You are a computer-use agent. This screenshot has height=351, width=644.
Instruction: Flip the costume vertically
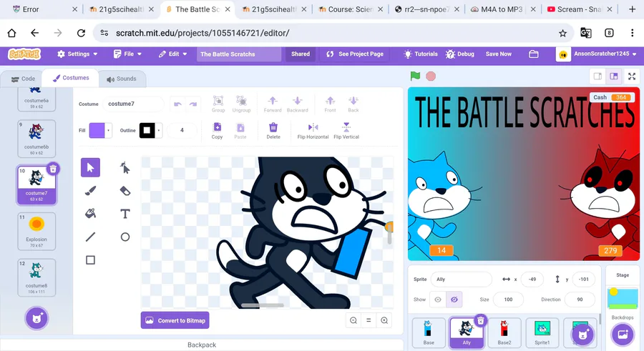346,131
